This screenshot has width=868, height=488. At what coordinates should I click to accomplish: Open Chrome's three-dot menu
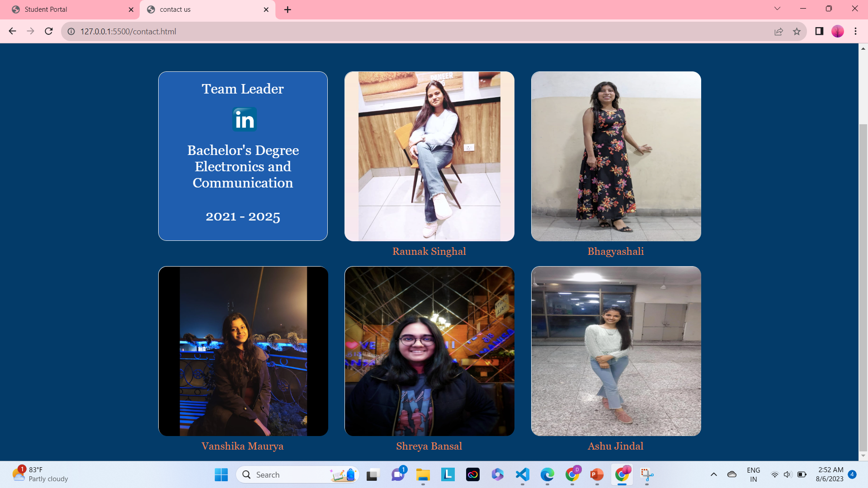click(x=855, y=31)
